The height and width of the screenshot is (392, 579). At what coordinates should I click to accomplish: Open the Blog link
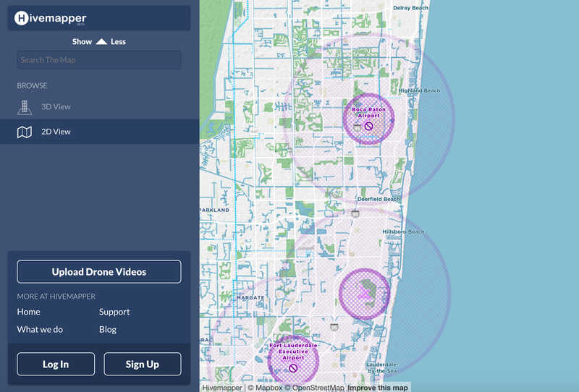pyautogui.click(x=108, y=329)
